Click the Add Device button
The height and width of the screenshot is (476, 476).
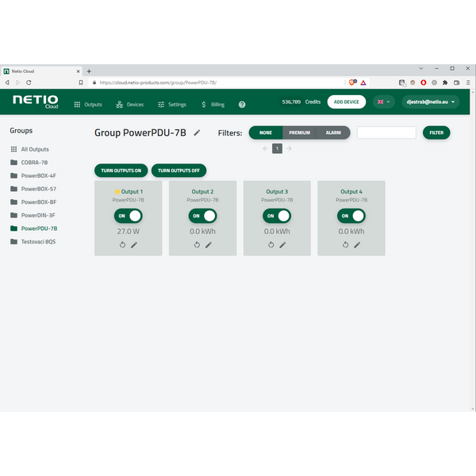click(346, 102)
